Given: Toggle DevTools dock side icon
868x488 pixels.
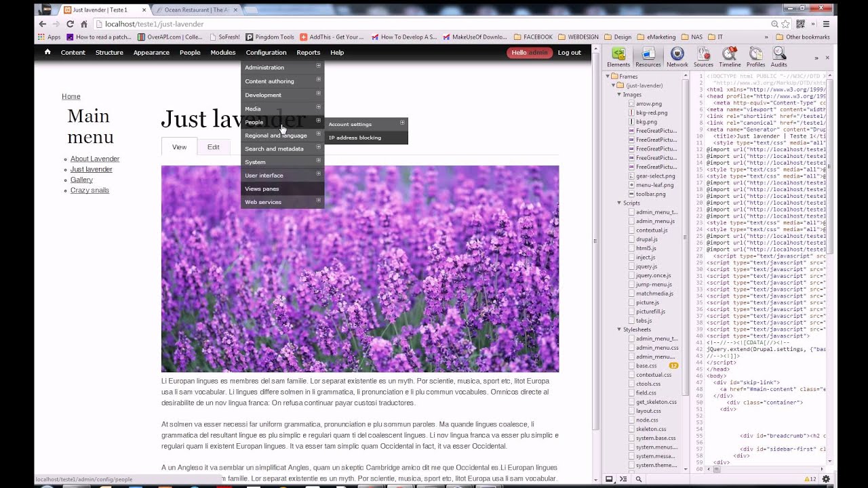Looking at the screenshot, I should [609, 479].
